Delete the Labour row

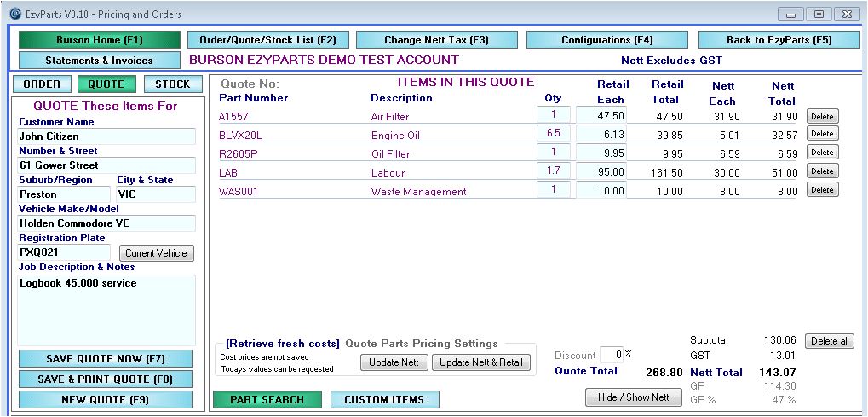pyautogui.click(x=823, y=171)
